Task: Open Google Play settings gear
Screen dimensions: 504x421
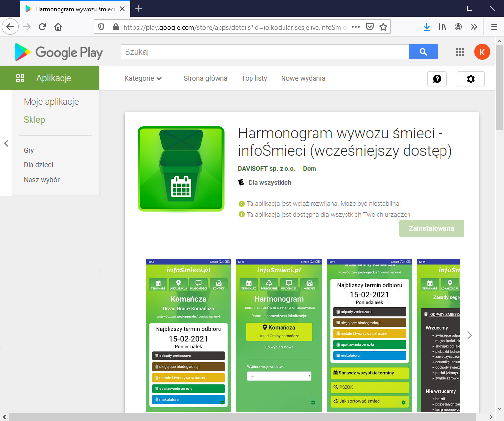Action: coord(470,78)
